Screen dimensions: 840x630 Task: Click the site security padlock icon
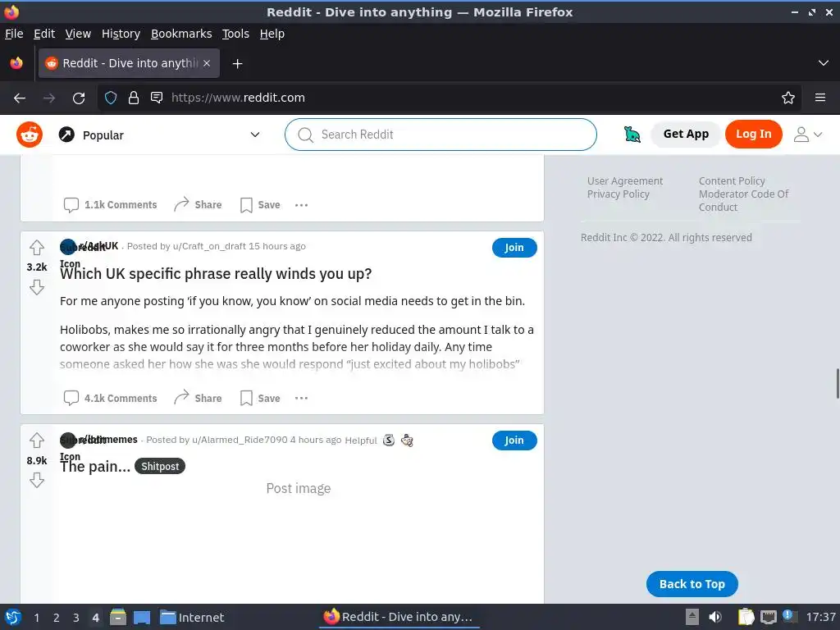(x=134, y=98)
